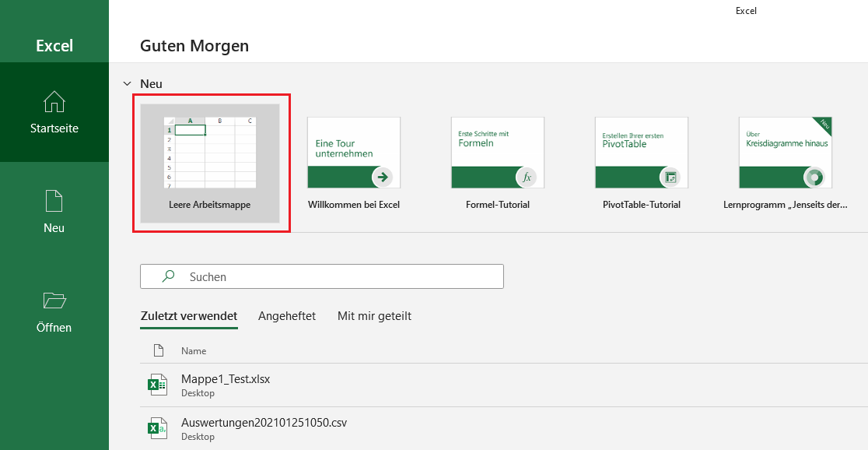Click into the Suchen search field

coord(322,276)
